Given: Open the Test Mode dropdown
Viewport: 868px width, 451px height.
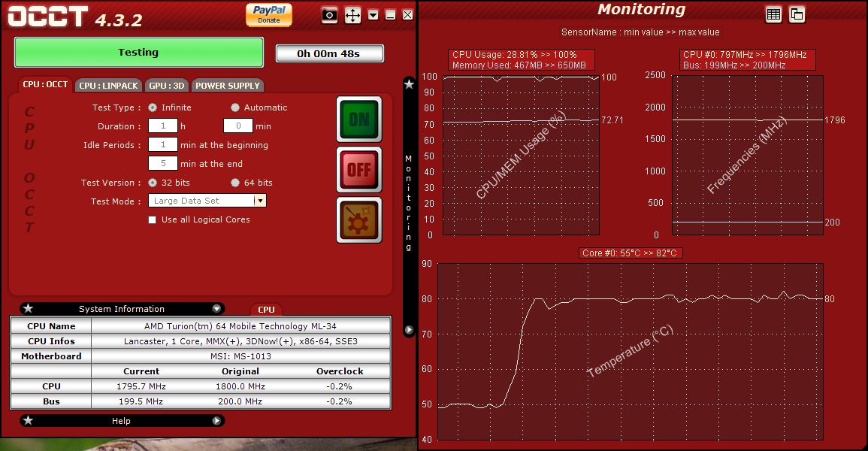Looking at the screenshot, I should point(260,201).
